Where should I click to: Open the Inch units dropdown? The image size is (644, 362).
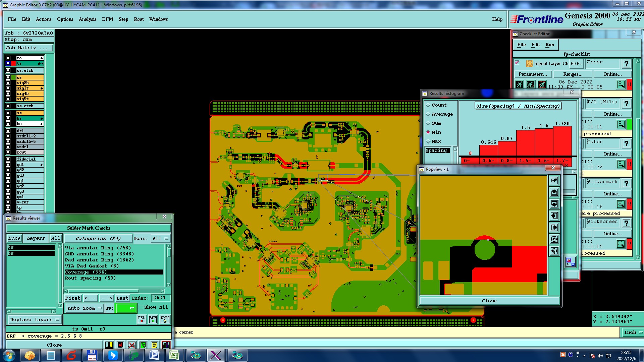pyautogui.click(x=633, y=333)
